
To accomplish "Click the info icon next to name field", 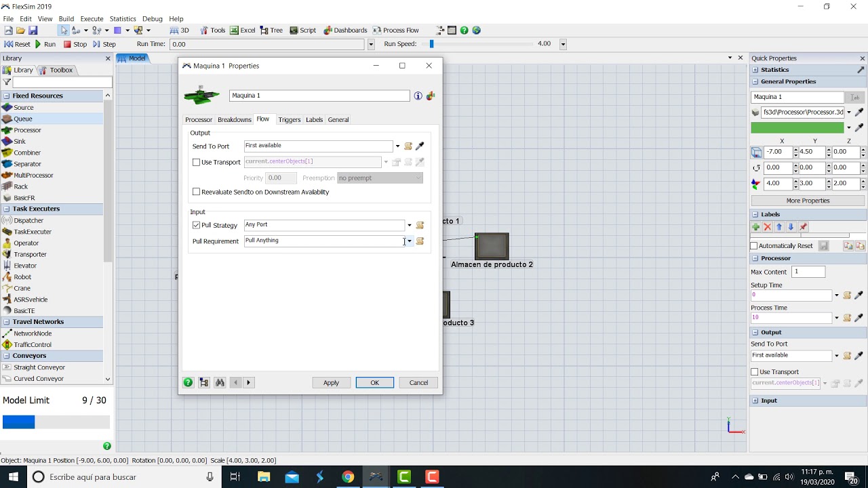I will [418, 96].
